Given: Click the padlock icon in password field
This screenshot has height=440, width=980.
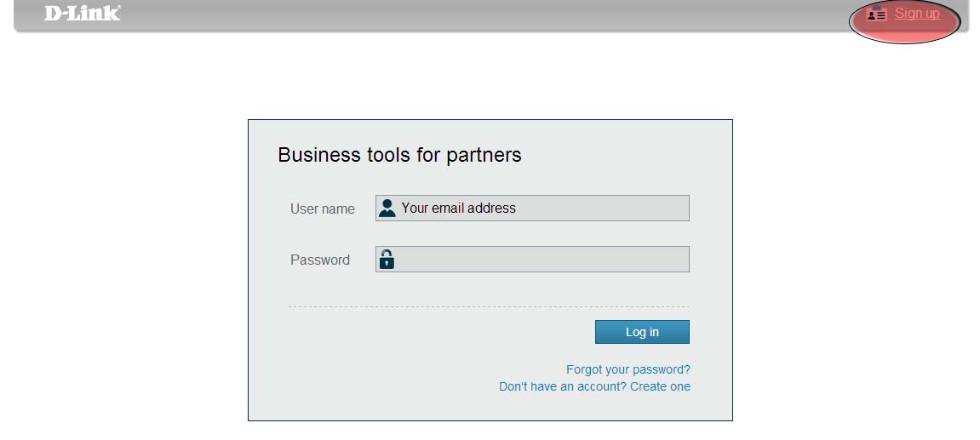Looking at the screenshot, I should pyautogui.click(x=387, y=260).
